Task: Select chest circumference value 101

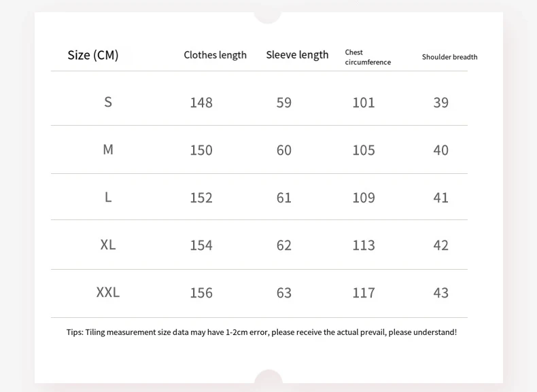Action: pyautogui.click(x=364, y=103)
